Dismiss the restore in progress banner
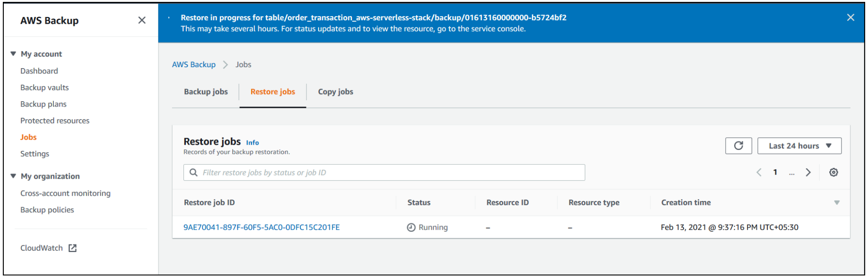This screenshot has height=279, width=868. pos(851,17)
